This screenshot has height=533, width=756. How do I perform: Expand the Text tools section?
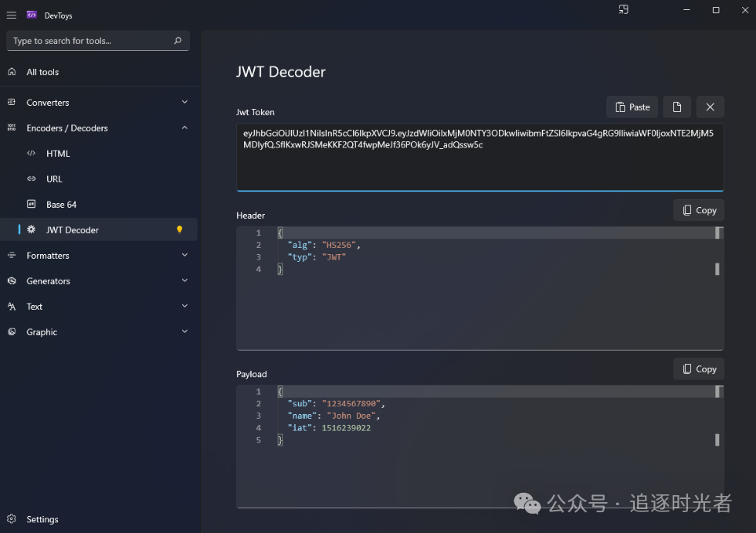(x=185, y=306)
